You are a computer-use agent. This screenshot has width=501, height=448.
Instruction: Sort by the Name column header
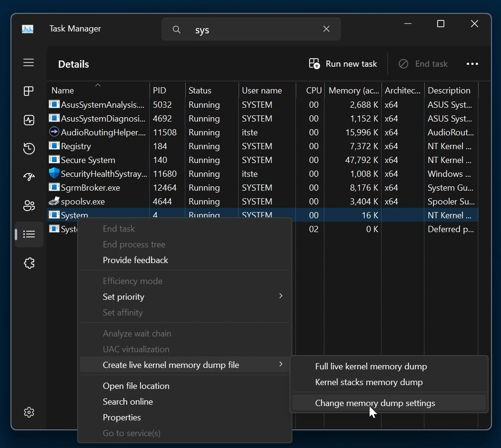[62, 90]
